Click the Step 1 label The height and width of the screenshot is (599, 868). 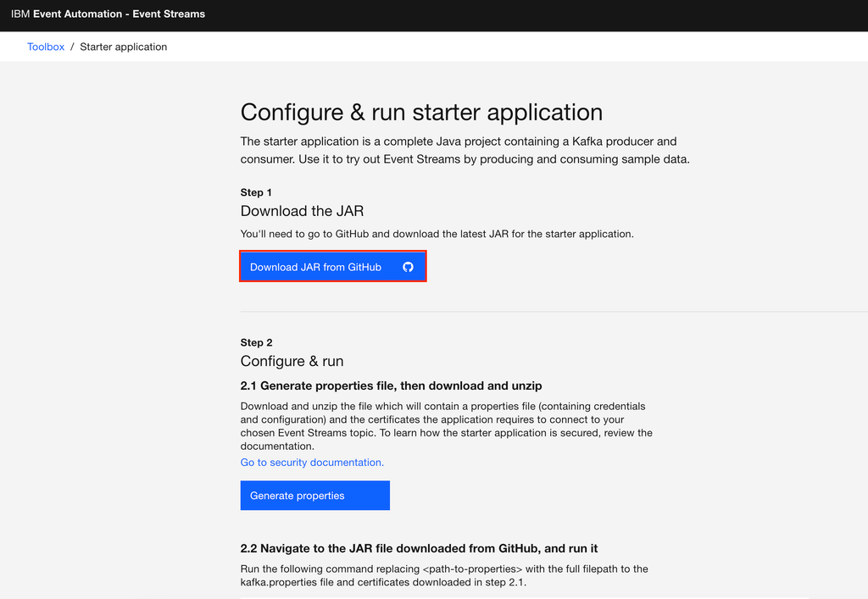[x=256, y=192]
